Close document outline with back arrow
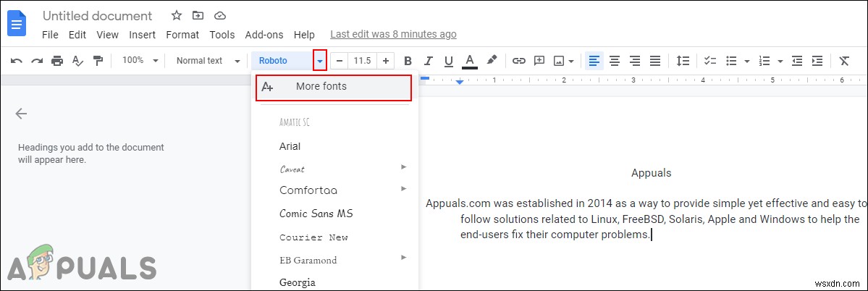 click(21, 114)
